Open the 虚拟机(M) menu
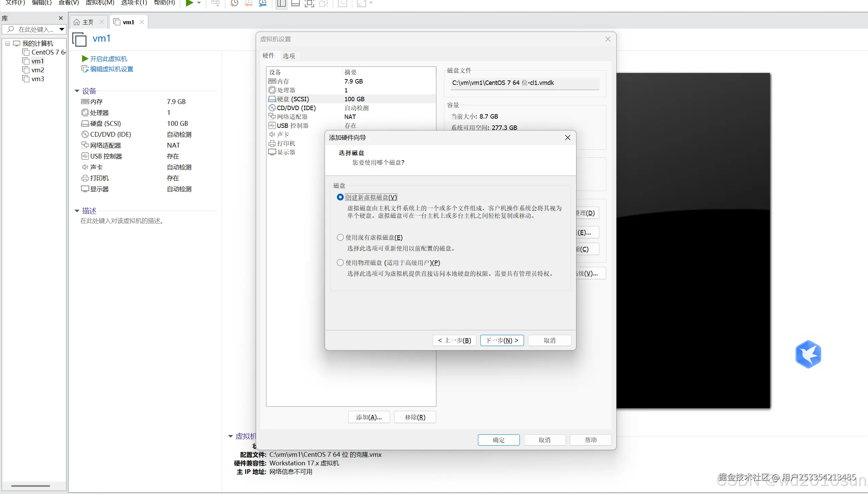Viewport: 868px width, 494px height. point(100,3)
